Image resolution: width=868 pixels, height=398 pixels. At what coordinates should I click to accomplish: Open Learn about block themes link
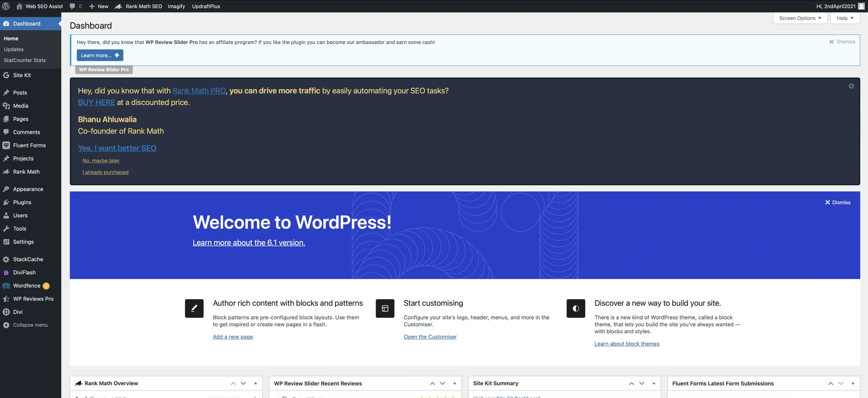(x=627, y=344)
